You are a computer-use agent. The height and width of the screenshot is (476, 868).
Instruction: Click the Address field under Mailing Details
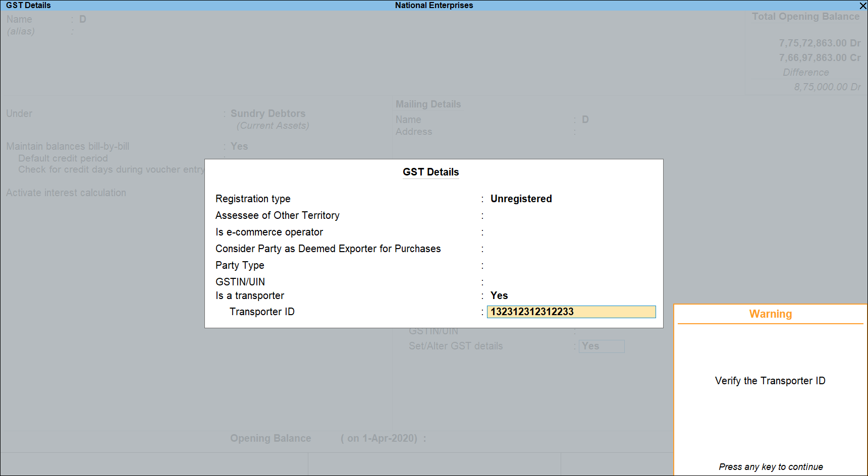(606, 132)
